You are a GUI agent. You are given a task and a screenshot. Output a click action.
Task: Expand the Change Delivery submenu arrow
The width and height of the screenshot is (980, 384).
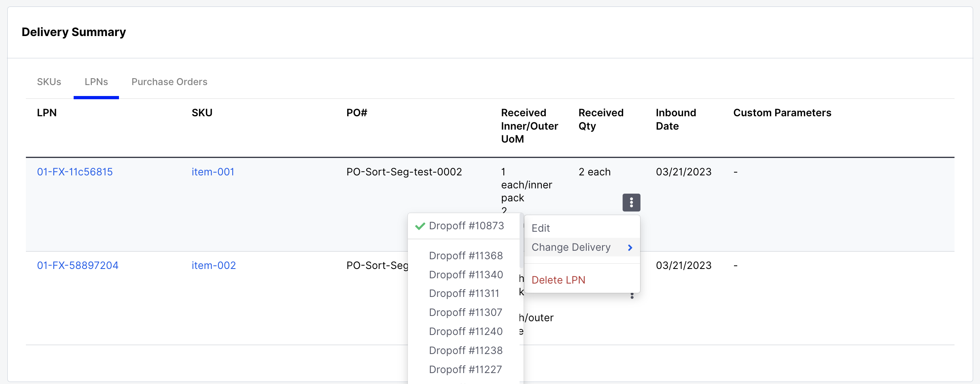coord(630,247)
